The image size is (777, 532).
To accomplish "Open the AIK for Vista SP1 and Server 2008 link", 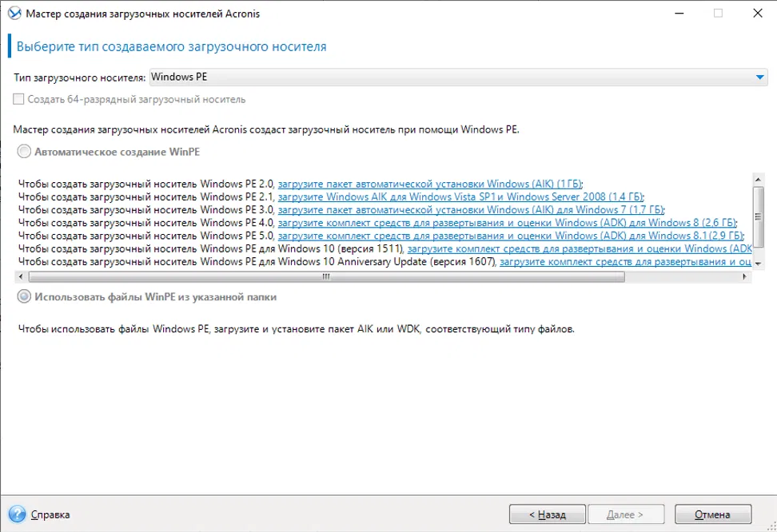I will (x=461, y=197).
